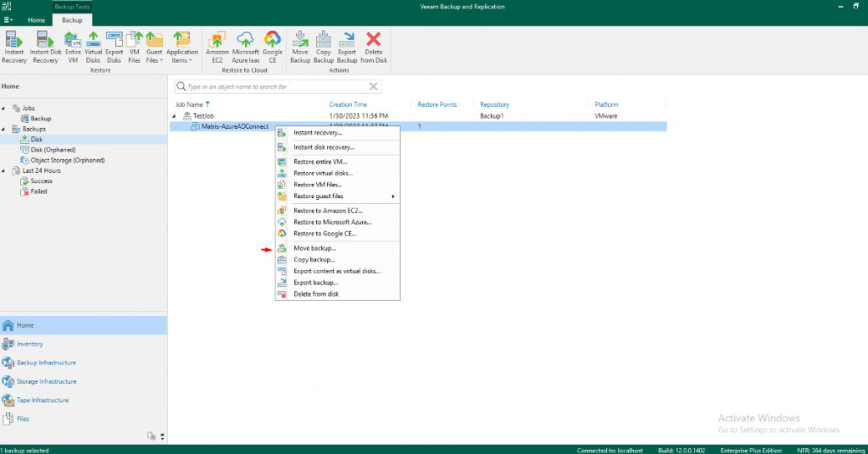Open the Tape Infrastructure view

pos(42,400)
